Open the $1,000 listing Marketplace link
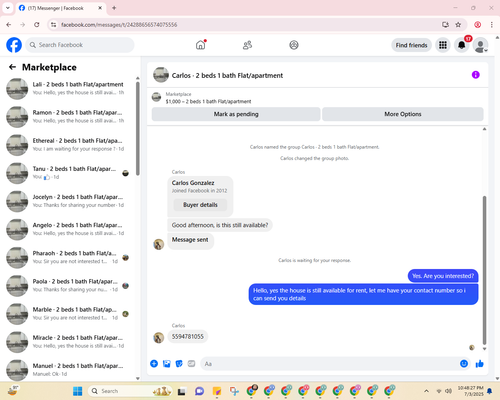This screenshot has height=400, width=500. 208,101
